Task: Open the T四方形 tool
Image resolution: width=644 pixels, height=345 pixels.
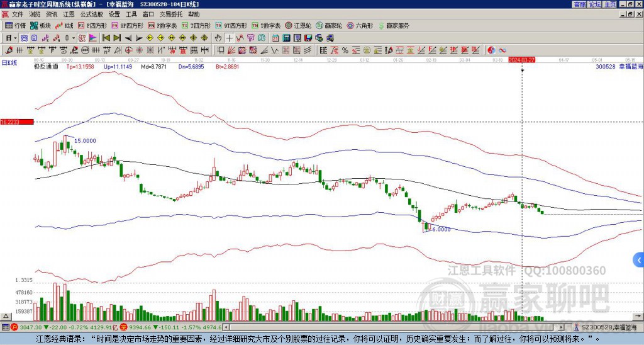Action: click(x=196, y=25)
